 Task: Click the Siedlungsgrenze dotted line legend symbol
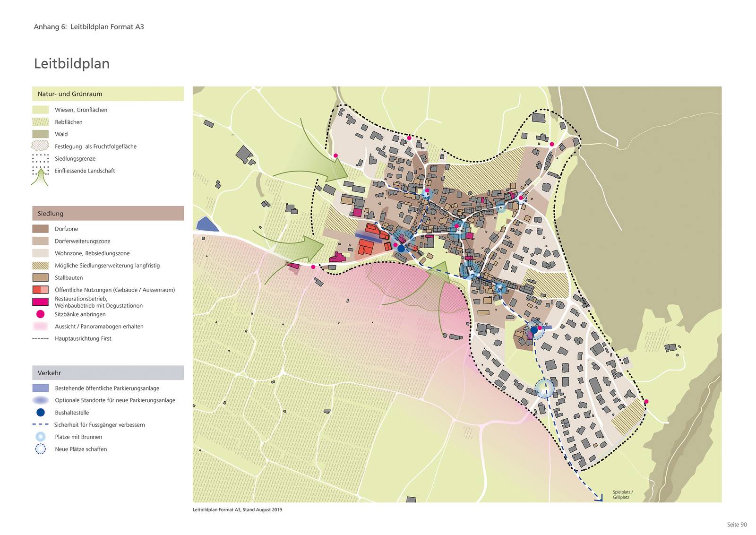(40, 158)
